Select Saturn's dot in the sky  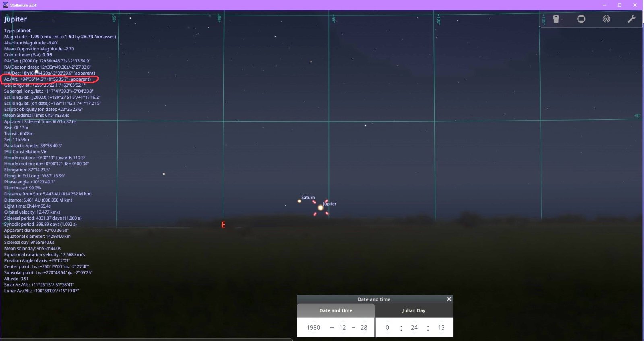coord(299,201)
